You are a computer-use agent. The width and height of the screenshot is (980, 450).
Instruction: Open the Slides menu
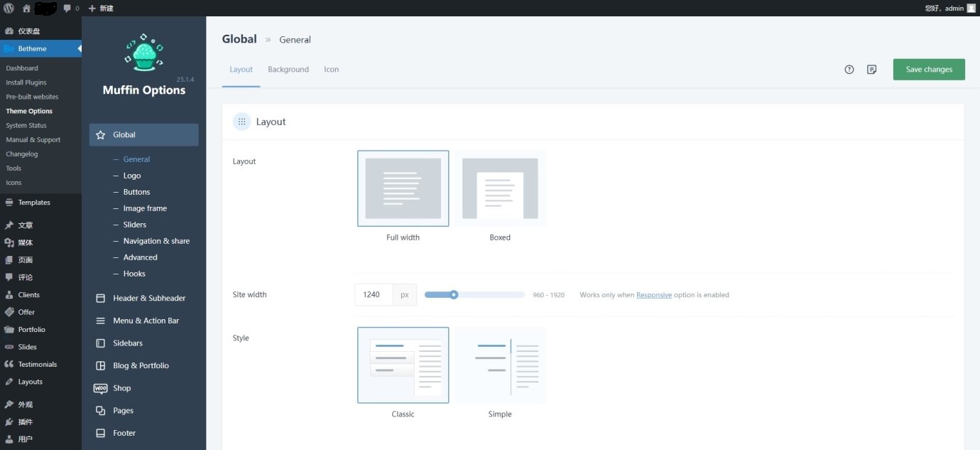pyautogui.click(x=40, y=347)
